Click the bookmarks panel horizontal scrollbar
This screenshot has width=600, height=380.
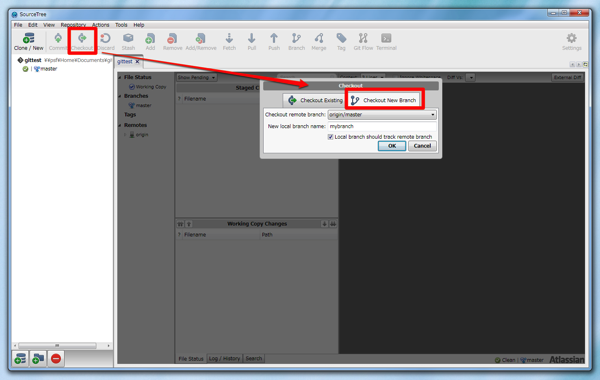(57, 345)
